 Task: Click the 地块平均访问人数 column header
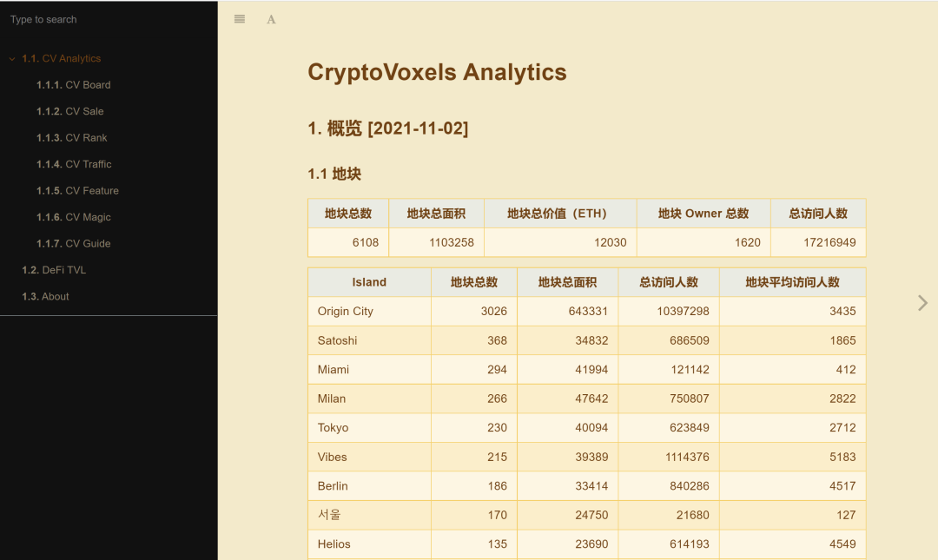[x=792, y=282]
